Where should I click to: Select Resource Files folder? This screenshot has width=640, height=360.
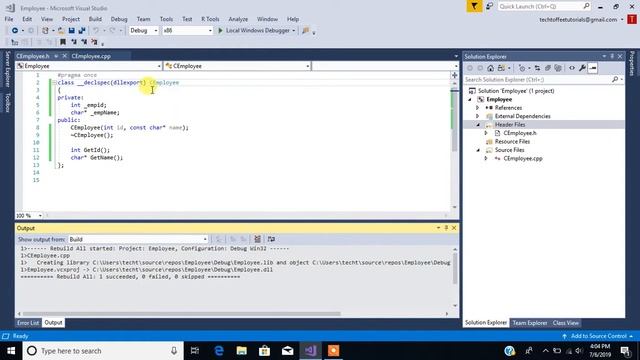pyautogui.click(x=512, y=142)
